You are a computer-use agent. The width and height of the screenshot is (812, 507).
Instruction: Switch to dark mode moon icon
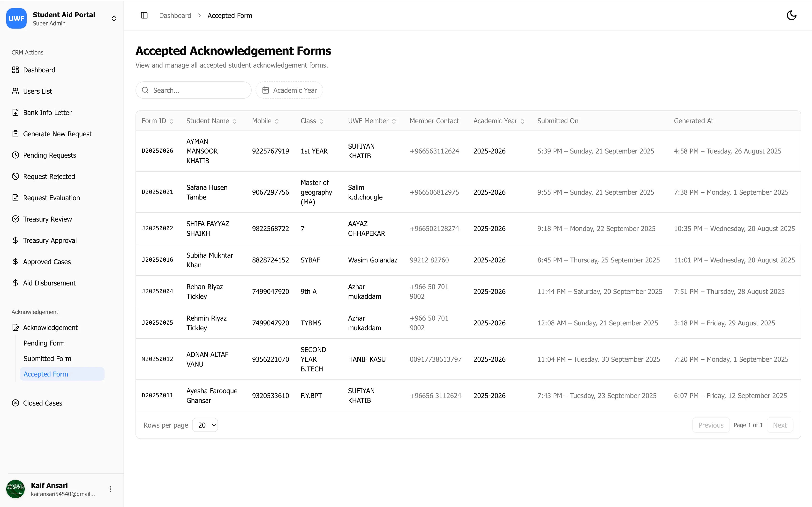(791, 15)
